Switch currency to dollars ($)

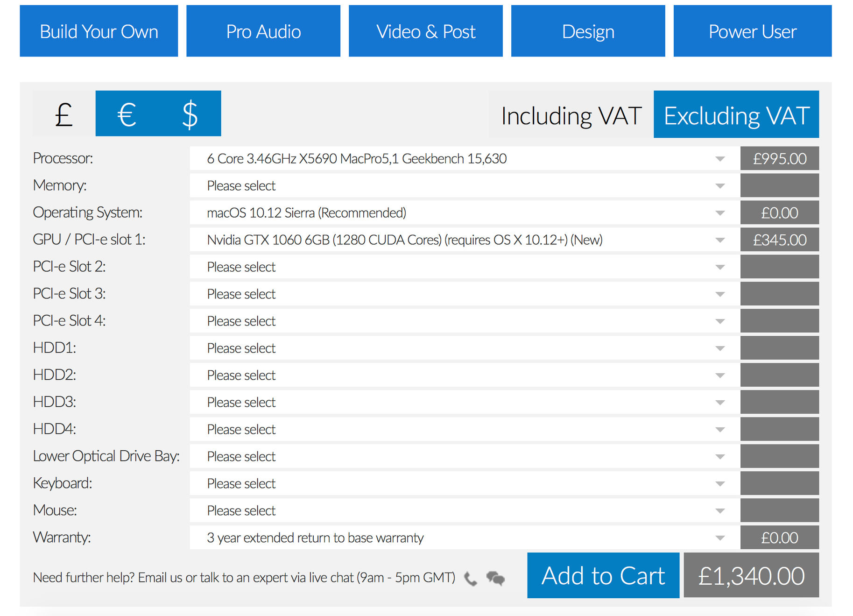tap(190, 114)
